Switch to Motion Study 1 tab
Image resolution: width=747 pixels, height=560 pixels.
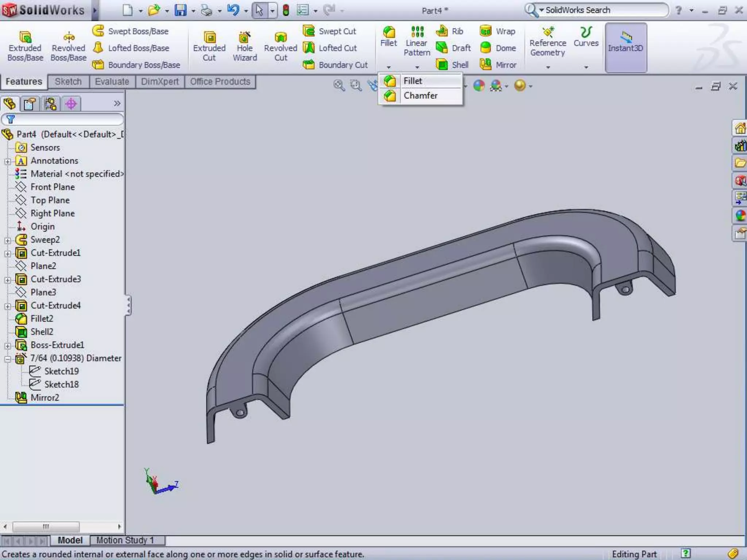coord(125,540)
